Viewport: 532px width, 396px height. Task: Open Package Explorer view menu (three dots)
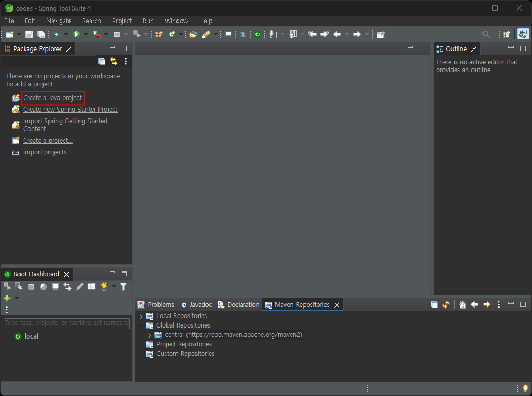tap(126, 61)
